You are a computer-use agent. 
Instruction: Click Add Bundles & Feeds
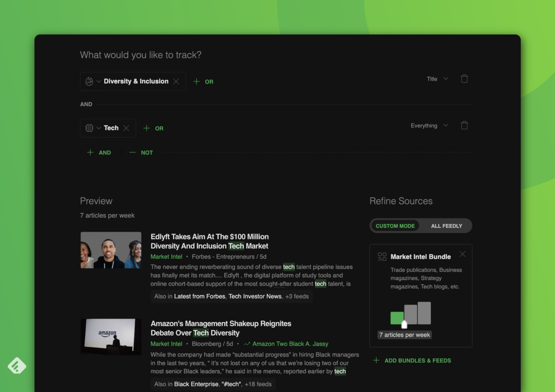point(412,361)
